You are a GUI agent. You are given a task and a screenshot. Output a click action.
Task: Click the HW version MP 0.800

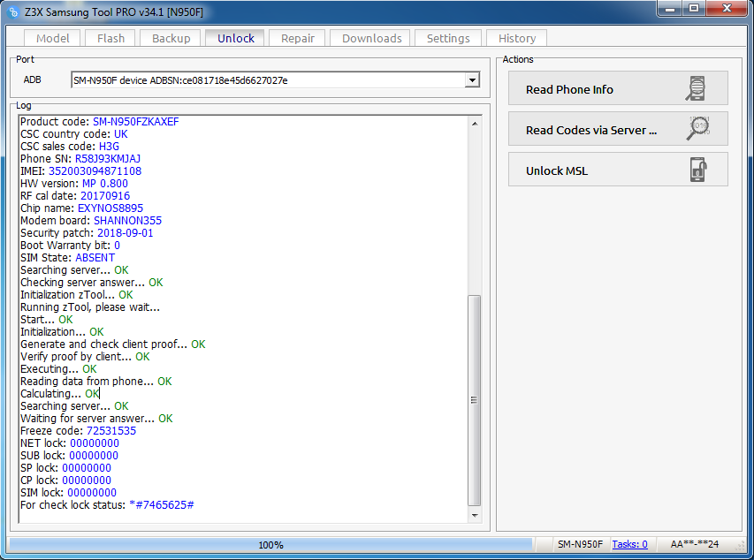[105, 184]
